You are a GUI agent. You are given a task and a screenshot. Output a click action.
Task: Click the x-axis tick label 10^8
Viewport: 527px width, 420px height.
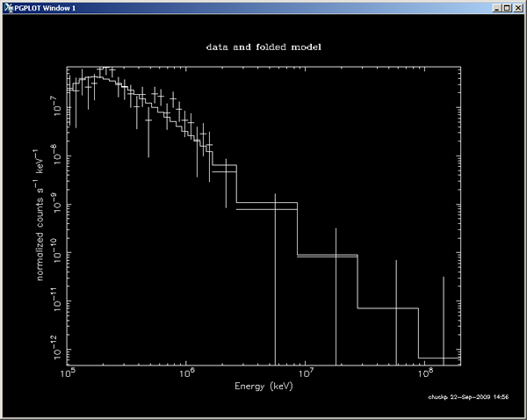[x=425, y=373]
